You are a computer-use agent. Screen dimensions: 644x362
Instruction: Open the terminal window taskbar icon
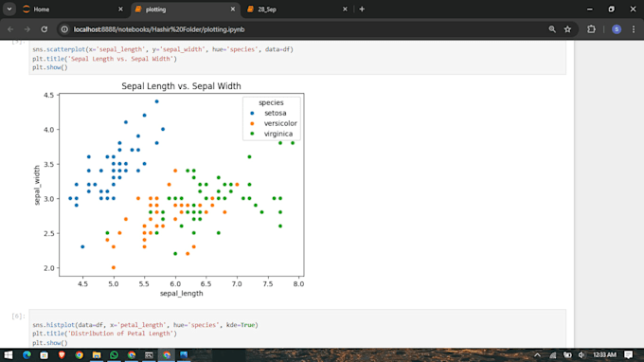pos(149,355)
